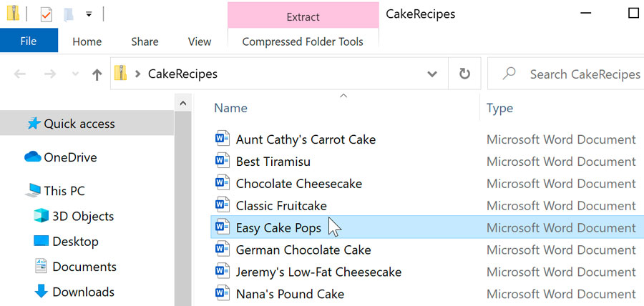Viewport: 644px width, 306px height.
Task: Select Nana's Pound Cake file
Action: 290,294
